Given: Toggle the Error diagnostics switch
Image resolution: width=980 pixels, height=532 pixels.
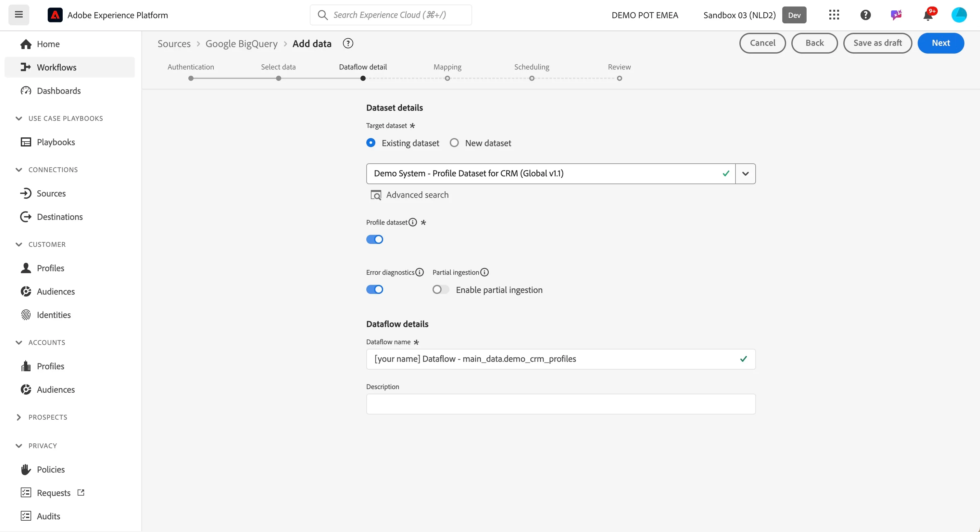Looking at the screenshot, I should (x=375, y=289).
